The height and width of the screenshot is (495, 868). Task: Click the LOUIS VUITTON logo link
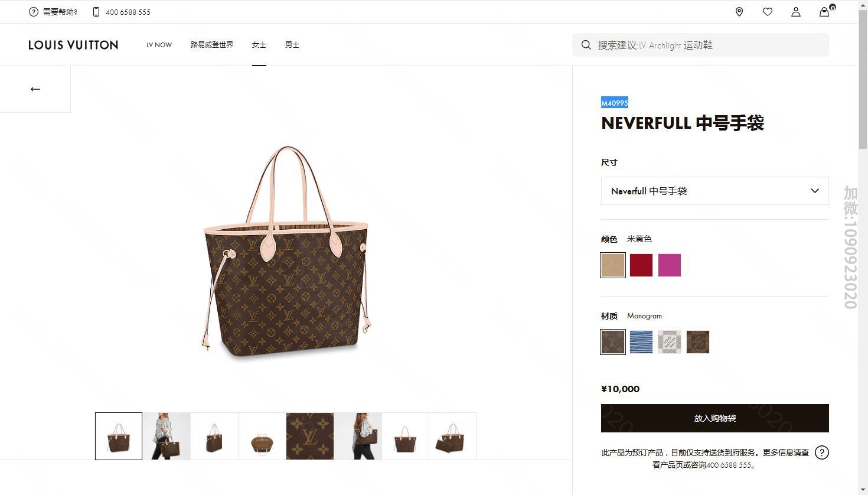73,45
